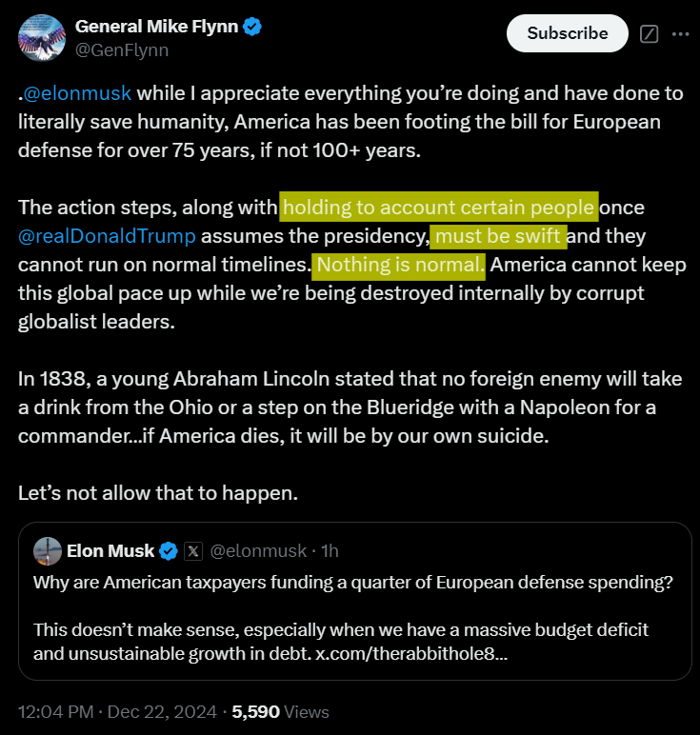Screen dimensions: 700x735
Task: Click General Mike Flynn's profile avatar
Action: point(41,39)
